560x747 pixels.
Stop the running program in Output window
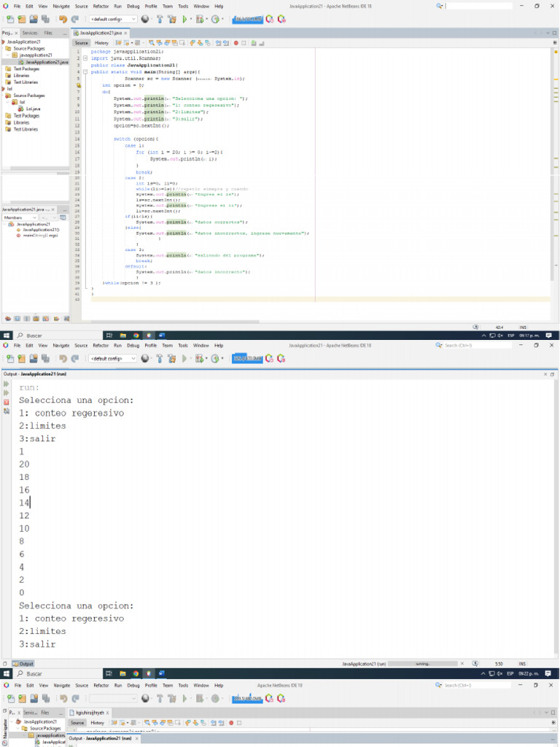click(x=7, y=402)
